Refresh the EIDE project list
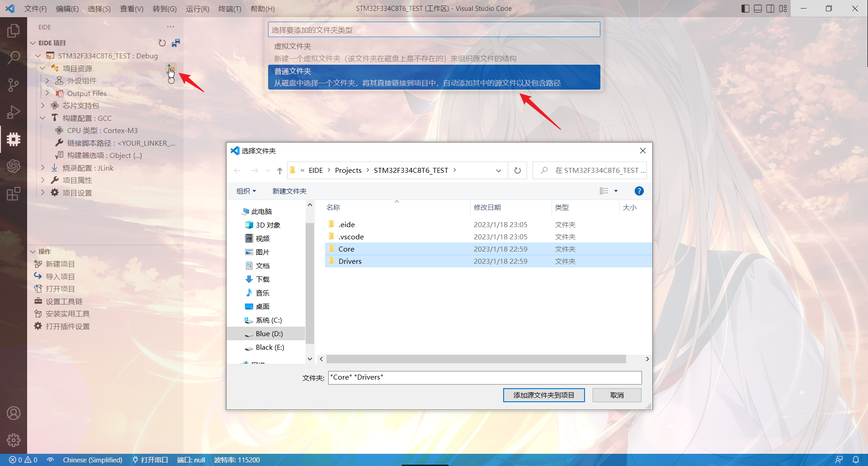 [x=162, y=43]
